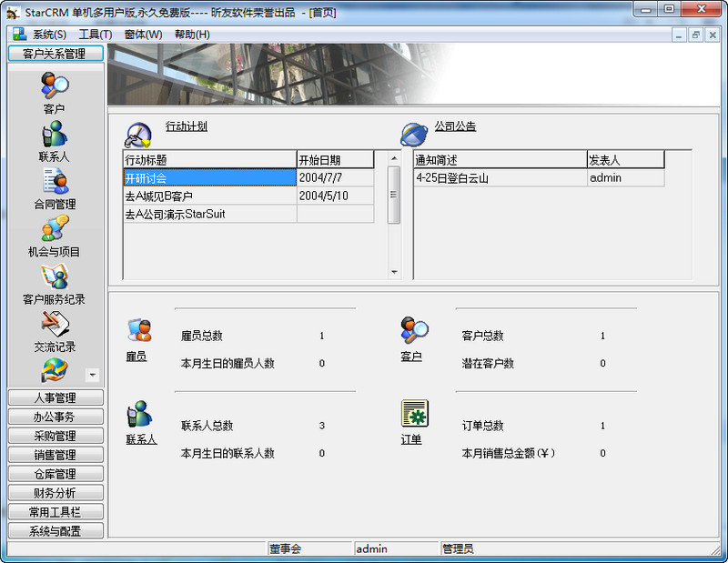Open the 帮助(H) menu

pos(192,35)
